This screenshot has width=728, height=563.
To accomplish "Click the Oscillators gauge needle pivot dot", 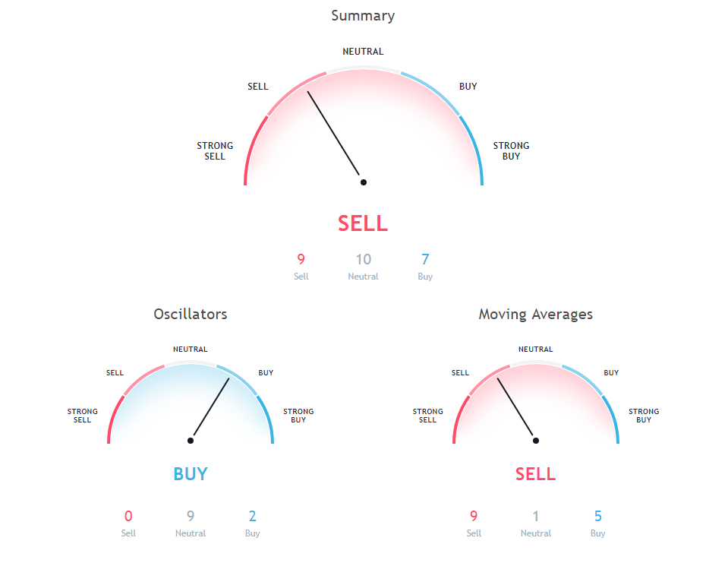I will point(191,441).
